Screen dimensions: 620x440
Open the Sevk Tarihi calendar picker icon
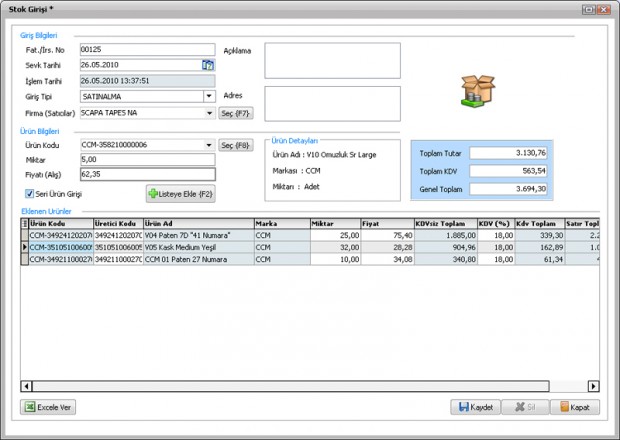[208, 65]
